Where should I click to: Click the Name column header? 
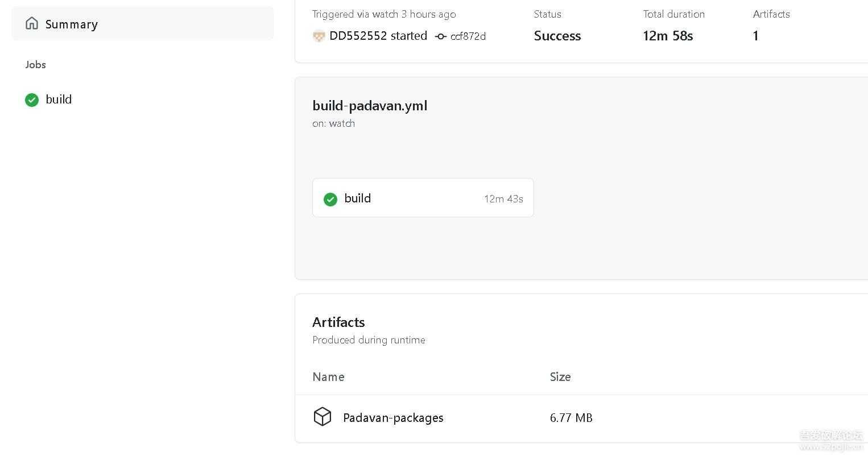coord(328,377)
